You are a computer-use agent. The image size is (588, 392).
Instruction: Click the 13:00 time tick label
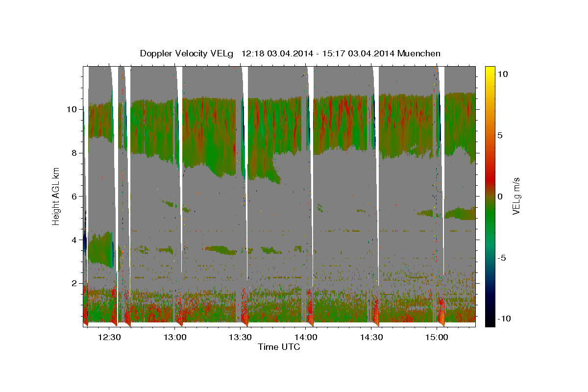(x=174, y=337)
